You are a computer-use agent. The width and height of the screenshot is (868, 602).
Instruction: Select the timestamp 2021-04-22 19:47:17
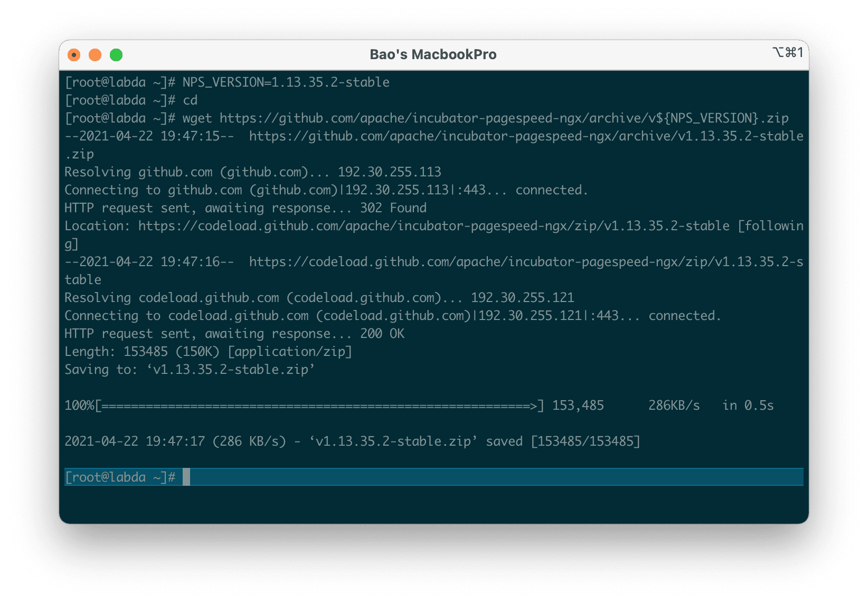135,441
